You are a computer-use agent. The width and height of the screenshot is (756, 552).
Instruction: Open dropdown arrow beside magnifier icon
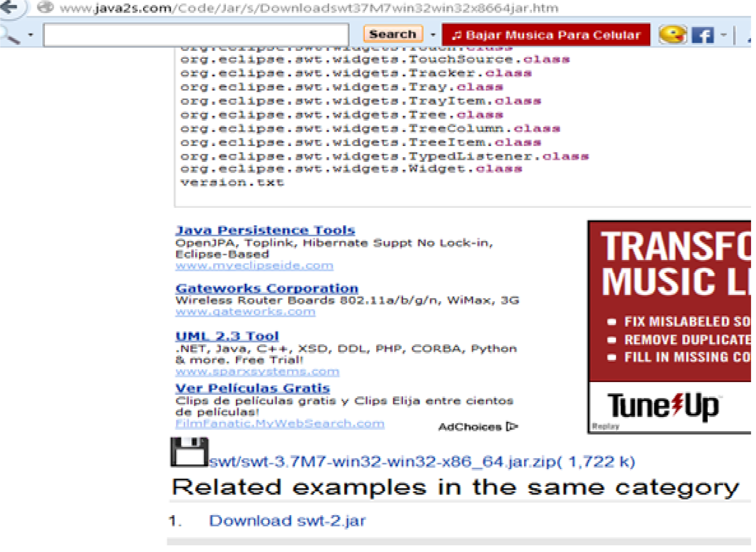[x=31, y=35]
